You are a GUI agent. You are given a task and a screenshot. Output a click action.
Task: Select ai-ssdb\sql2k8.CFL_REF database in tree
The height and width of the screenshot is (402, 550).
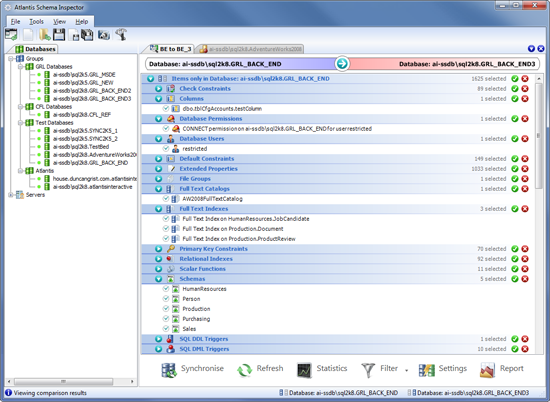click(82, 115)
